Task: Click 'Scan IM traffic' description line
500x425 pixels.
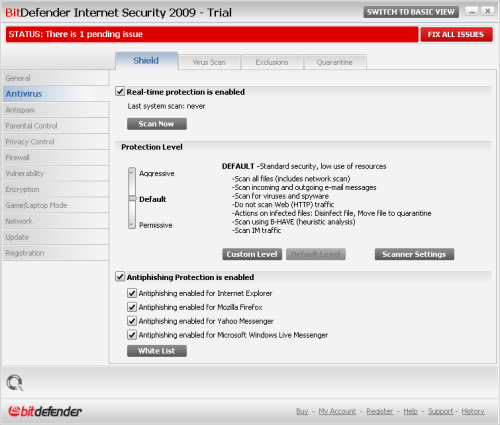Action: pyautogui.click(x=257, y=230)
